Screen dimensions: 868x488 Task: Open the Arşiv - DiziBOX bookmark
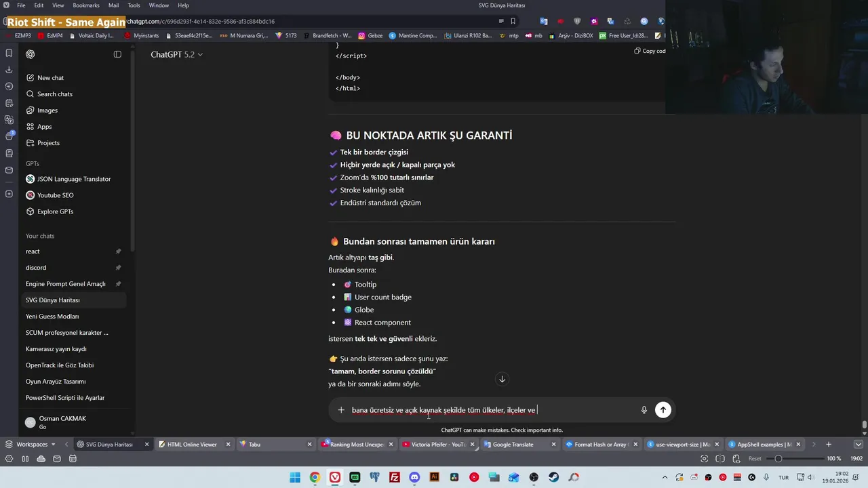pyautogui.click(x=570, y=36)
